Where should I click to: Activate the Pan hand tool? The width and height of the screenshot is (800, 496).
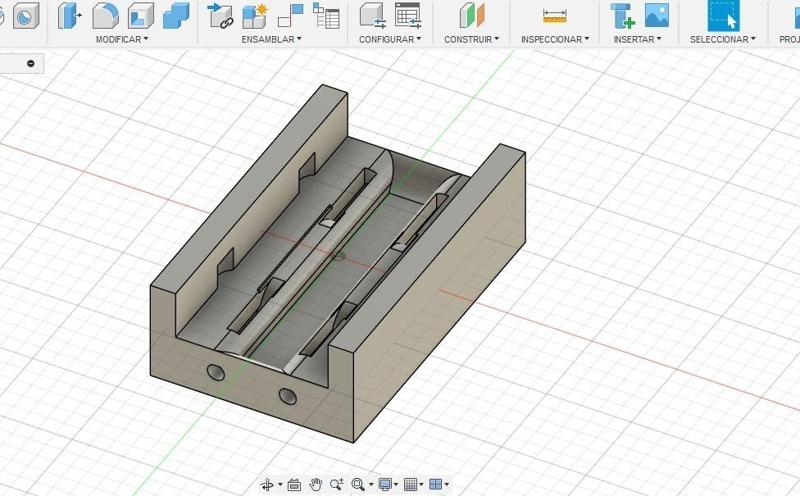[316, 485]
